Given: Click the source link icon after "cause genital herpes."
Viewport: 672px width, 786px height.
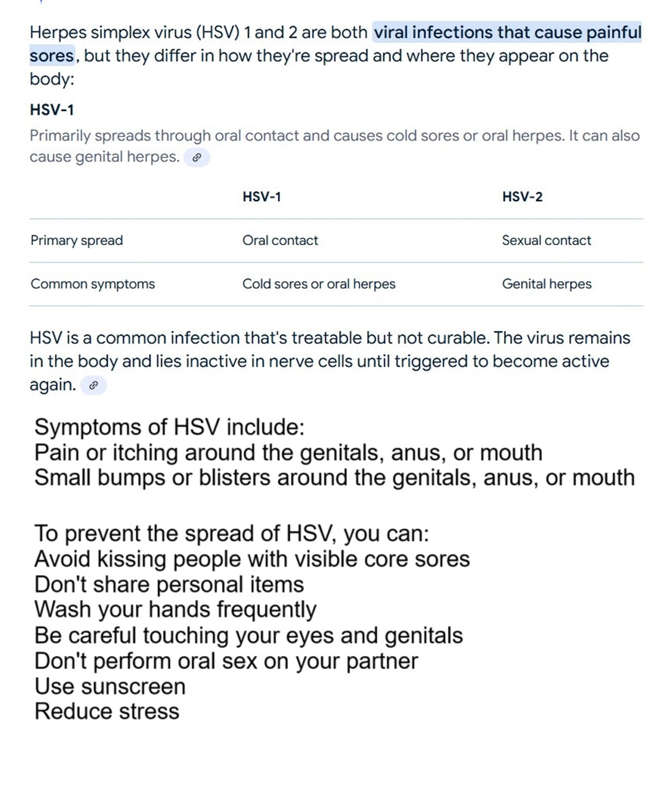Looking at the screenshot, I should pos(197,158).
